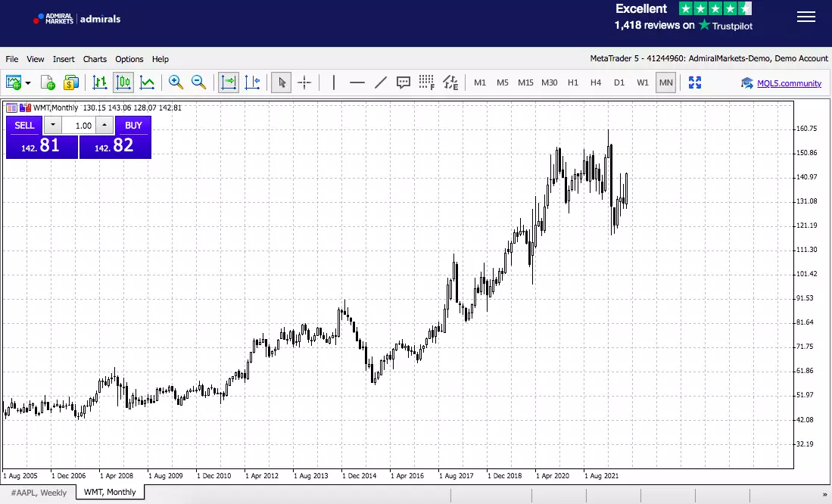
Task: Open the new chart window icon
Action: coord(14,82)
